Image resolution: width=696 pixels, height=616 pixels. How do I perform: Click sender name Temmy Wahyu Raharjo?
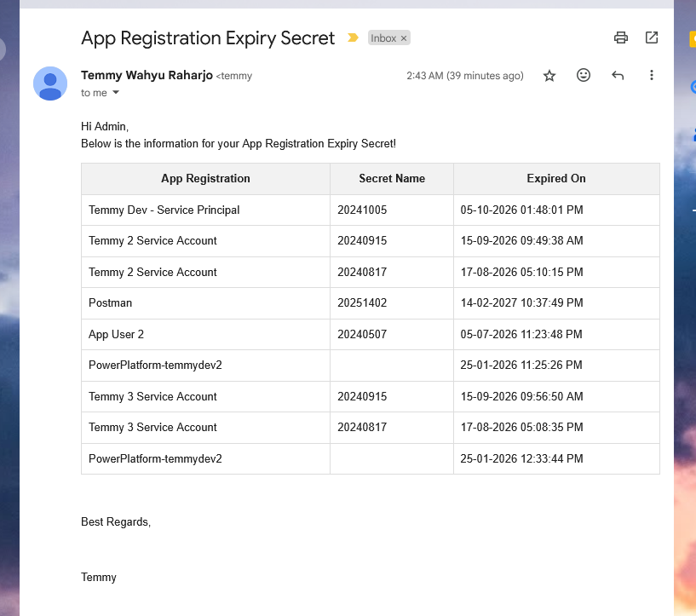147,75
